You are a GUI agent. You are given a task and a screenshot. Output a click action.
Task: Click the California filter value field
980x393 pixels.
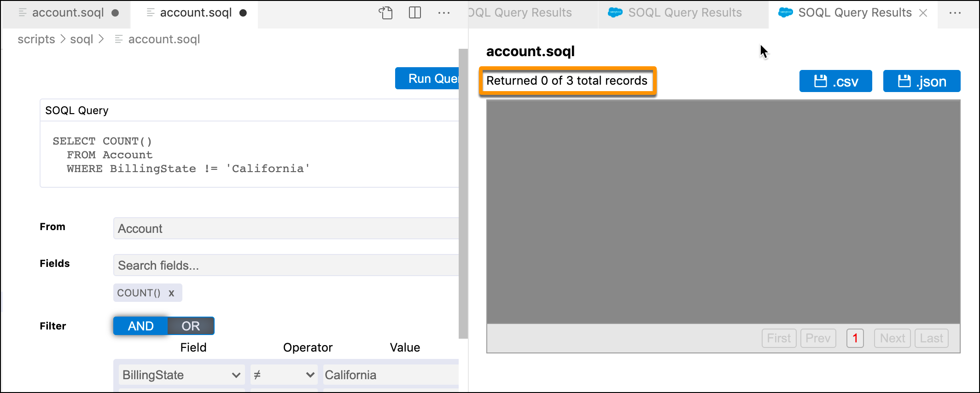[391, 375]
